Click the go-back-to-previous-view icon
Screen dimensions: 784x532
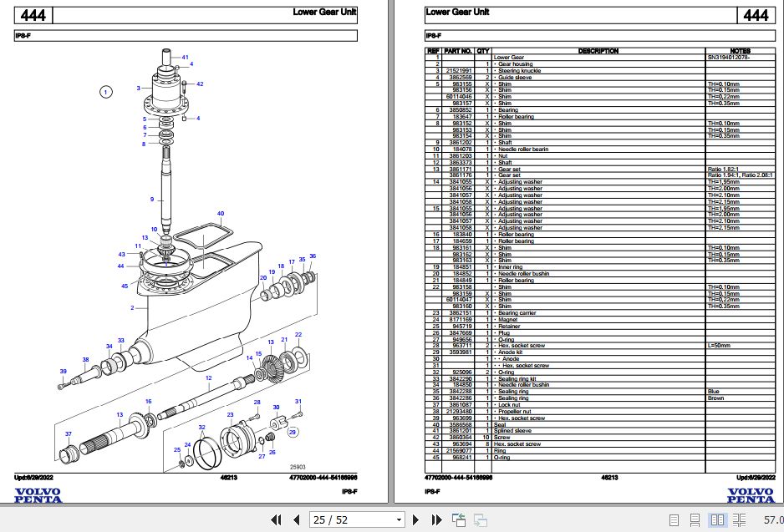(460, 519)
